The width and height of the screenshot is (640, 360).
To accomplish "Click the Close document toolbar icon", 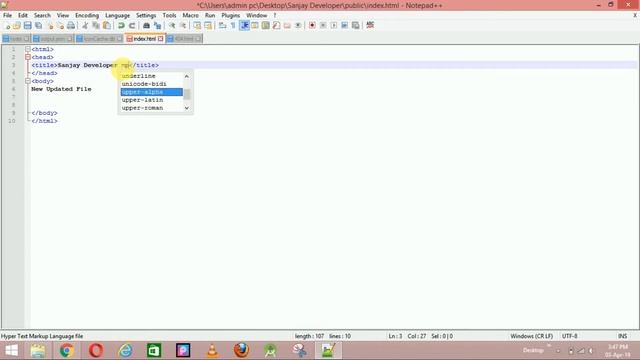I will pyautogui.click(x=50, y=26).
